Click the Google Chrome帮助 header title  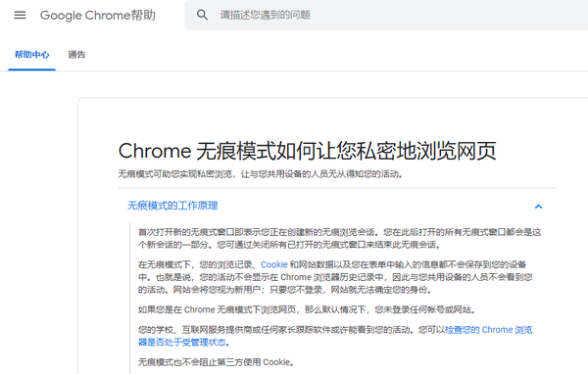pos(98,16)
